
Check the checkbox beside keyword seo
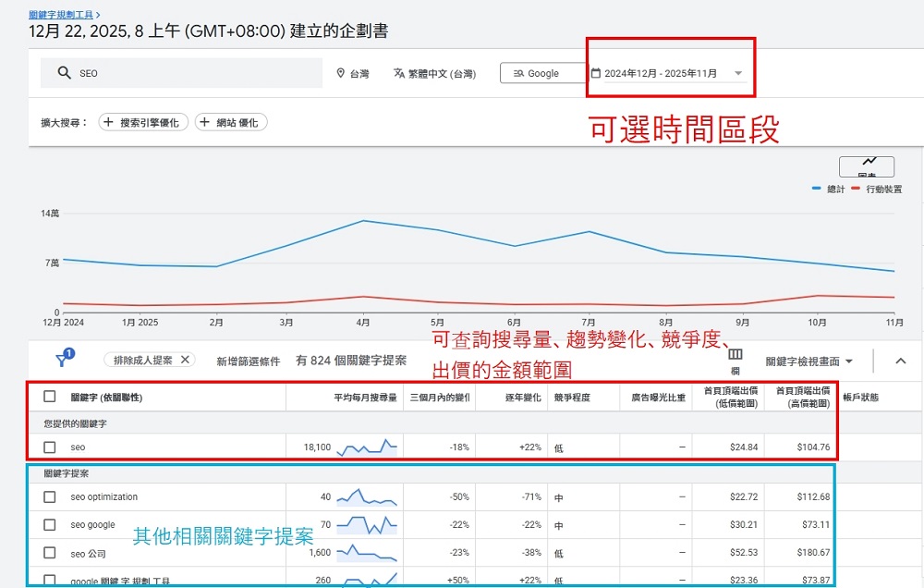coord(51,447)
